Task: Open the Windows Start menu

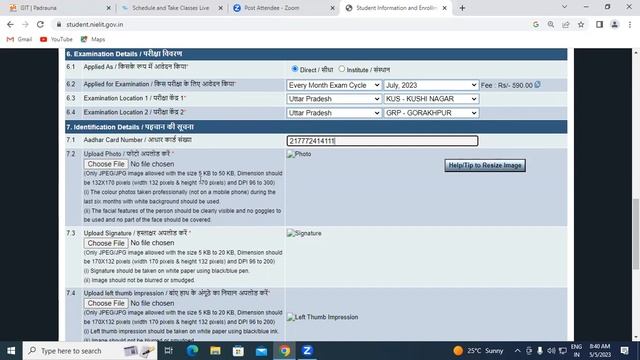Action: [11, 351]
